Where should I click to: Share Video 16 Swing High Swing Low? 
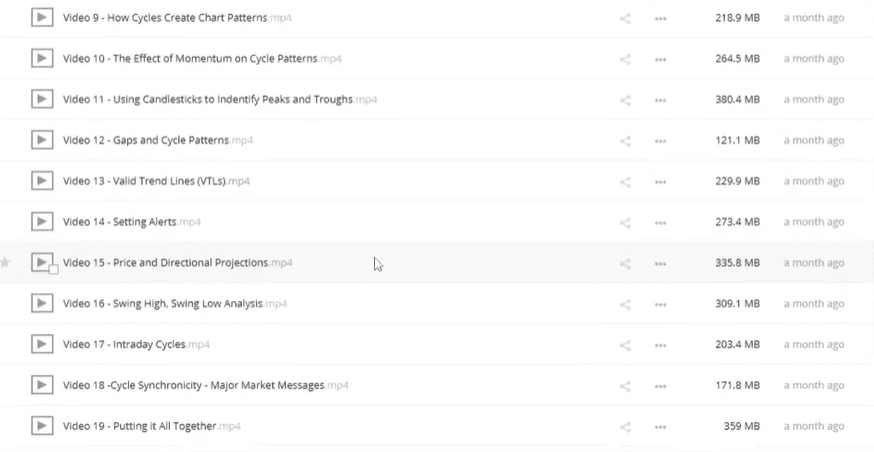pyautogui.click(x=625, y=304)
